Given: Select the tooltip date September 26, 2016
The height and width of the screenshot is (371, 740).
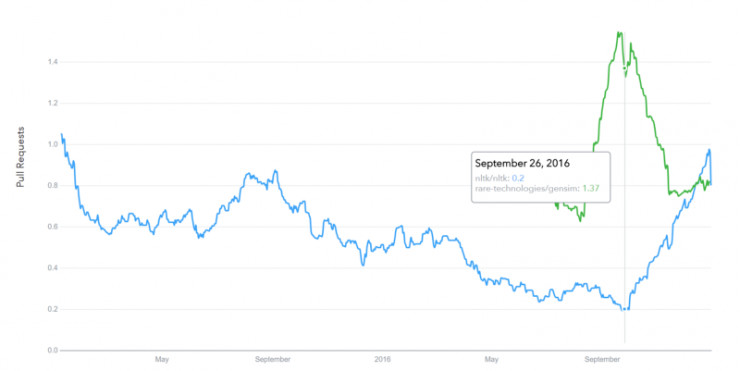Looking at the screenshot, I should (522, 163).
